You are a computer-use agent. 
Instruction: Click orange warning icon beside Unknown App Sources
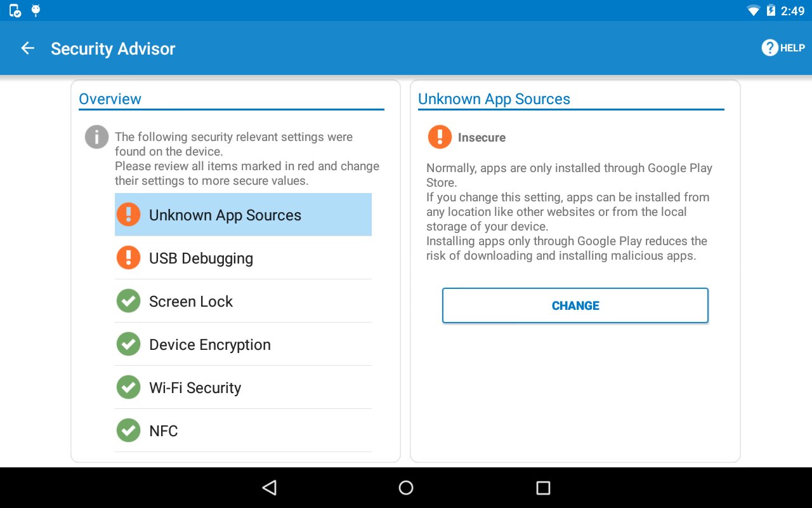(x=129, y=215)
